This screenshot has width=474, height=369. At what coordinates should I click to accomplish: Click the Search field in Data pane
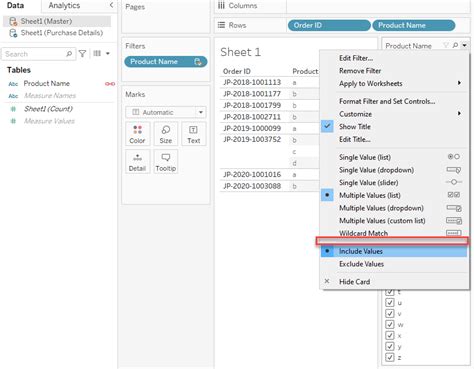tap(38, 54)
